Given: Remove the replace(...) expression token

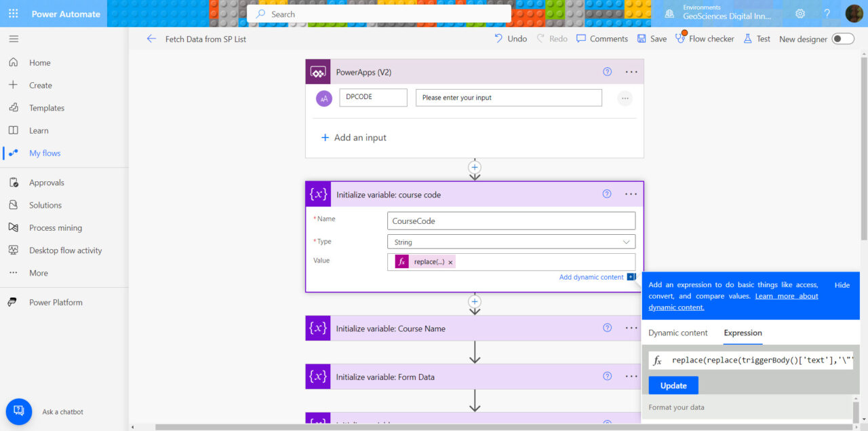Looking at the screenshot, I should (450, 263).
